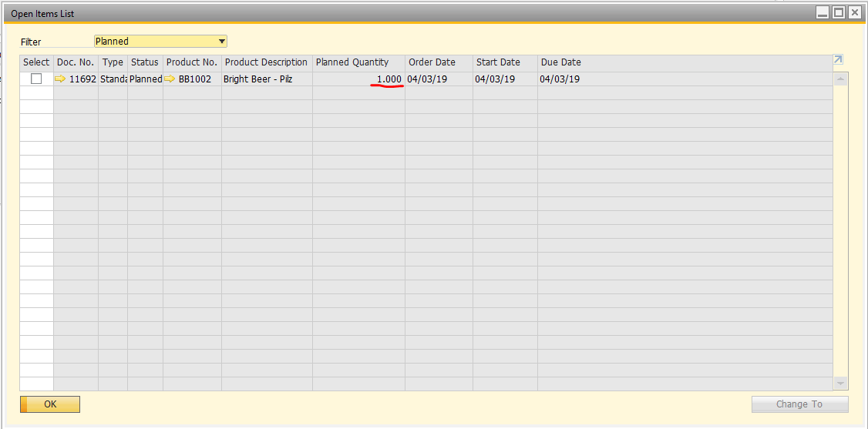Viewport: 868px width, 429px height.
Task: Click the Doc. No. column header
Action: tap(76, 62)
